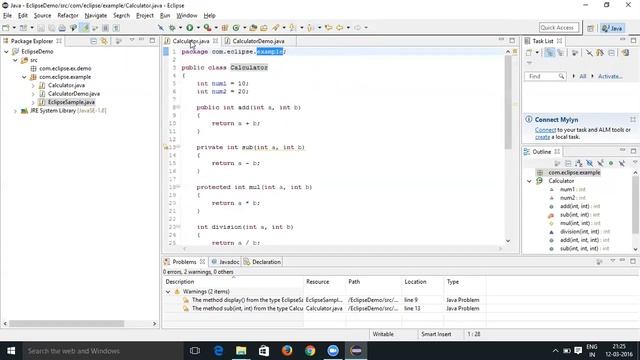Click the All filter link in Task List
Screen dimensions: 640x360
[x=582, y=76]
